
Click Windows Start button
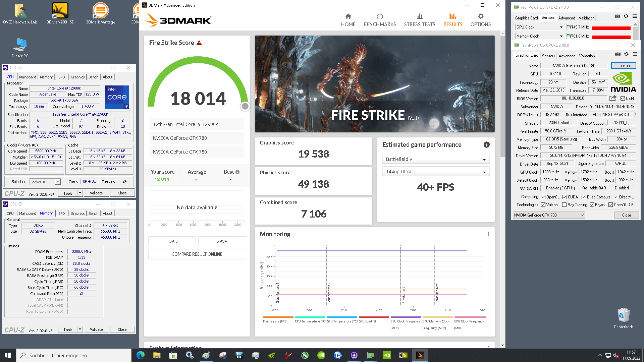(x=8, y=355)
